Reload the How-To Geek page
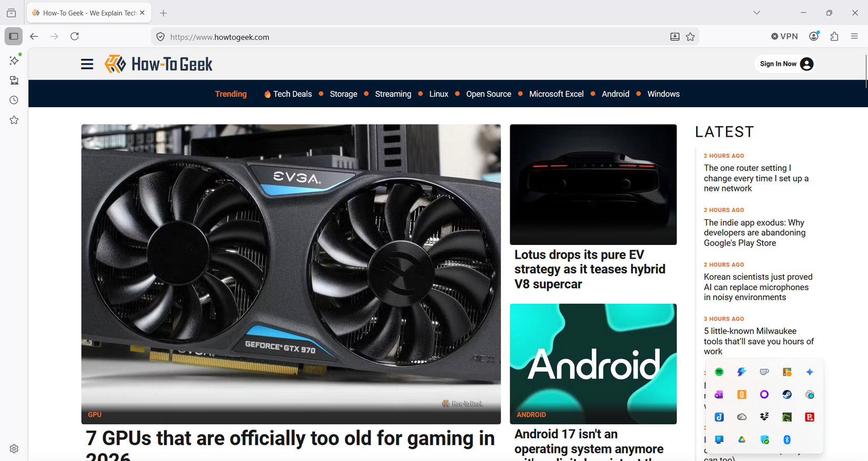 (75, 36)
